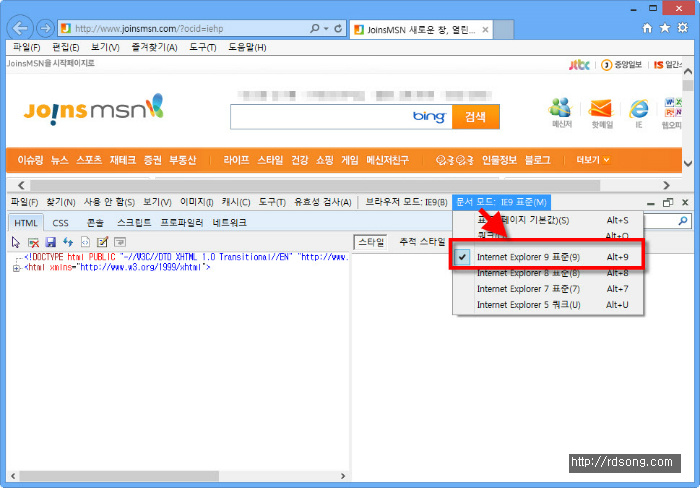Viewport: 700px width, 488px height.
Task: Select the 추적 스타일 pane tab
Action: pyautogui.click(x=422, y=242)
